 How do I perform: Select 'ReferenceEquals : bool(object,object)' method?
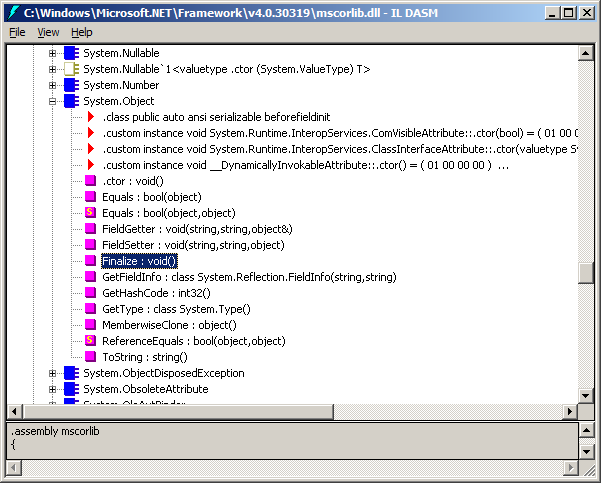click(x=194, y=342)
